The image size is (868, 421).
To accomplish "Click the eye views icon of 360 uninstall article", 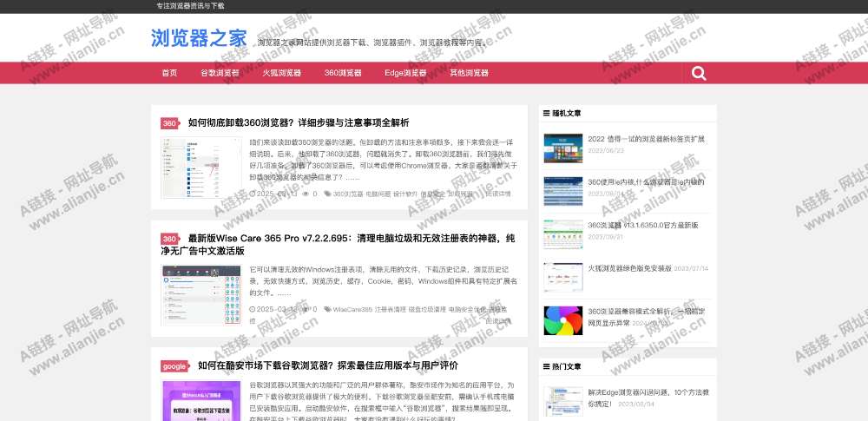I will [305, 194].
